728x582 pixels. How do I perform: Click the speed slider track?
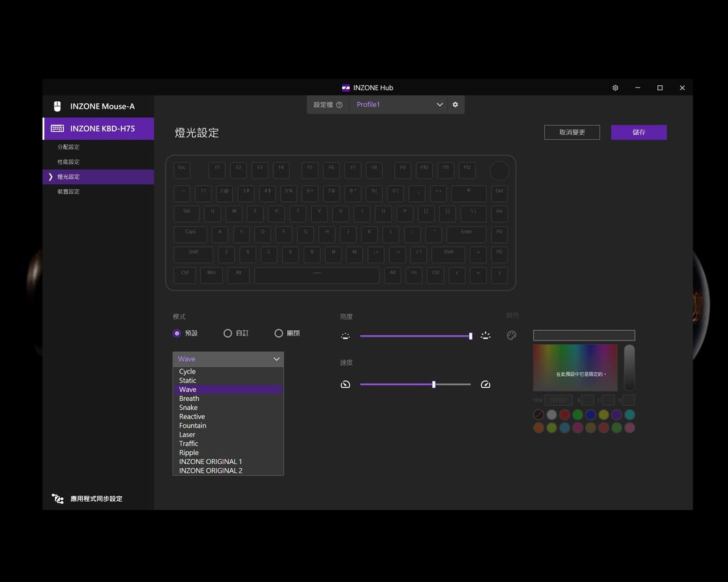(x=415, y=384)
